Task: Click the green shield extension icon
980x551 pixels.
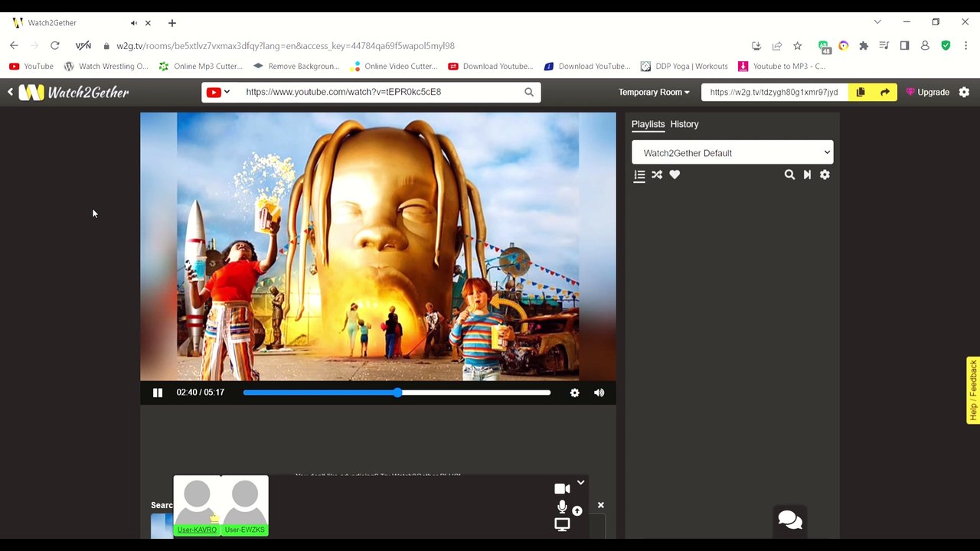Action: [946, 46]
